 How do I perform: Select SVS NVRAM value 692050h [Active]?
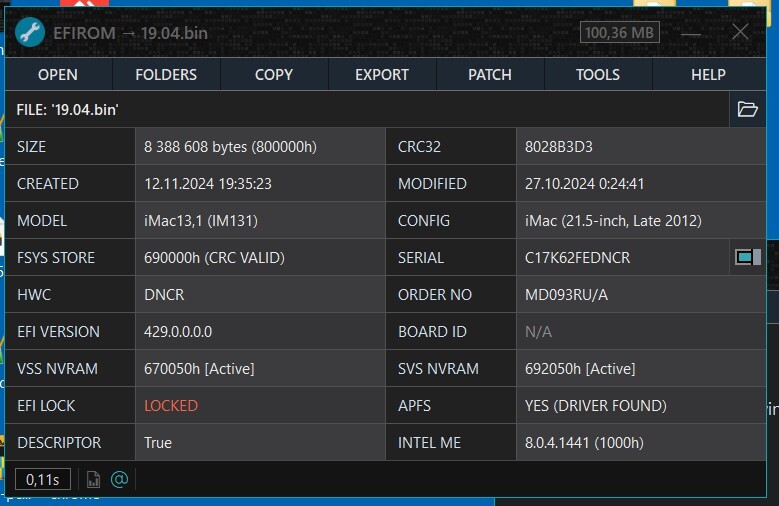[580, 369]
